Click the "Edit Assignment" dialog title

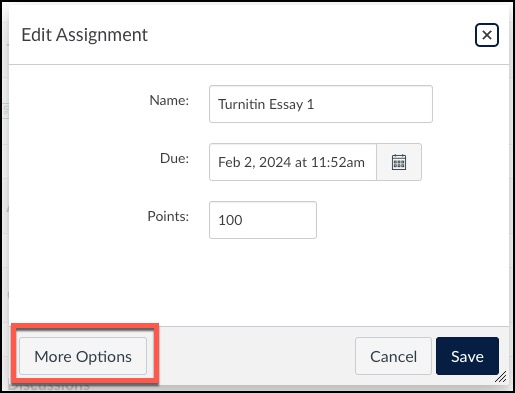click(x=84, y=35)
